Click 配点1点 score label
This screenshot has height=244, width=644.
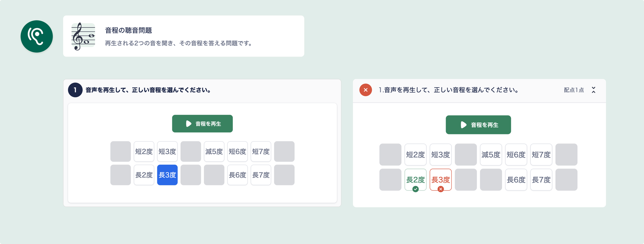click(573, 90)
